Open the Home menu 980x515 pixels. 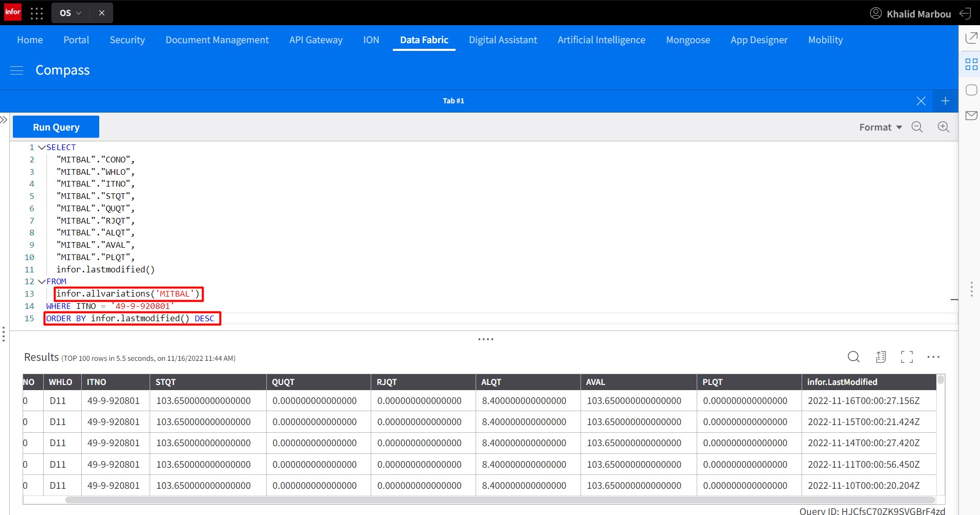pyautogui.click(x=30, y=40)
